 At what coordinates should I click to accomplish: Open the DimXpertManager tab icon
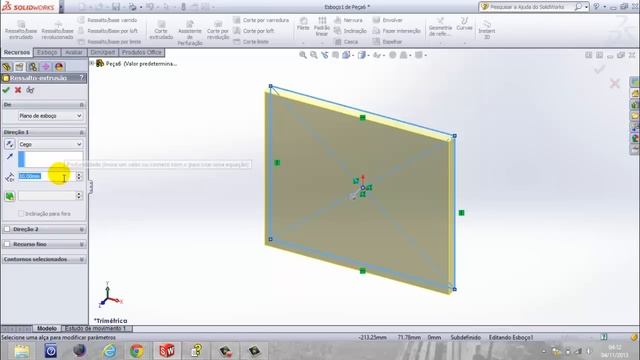(46, 67)
